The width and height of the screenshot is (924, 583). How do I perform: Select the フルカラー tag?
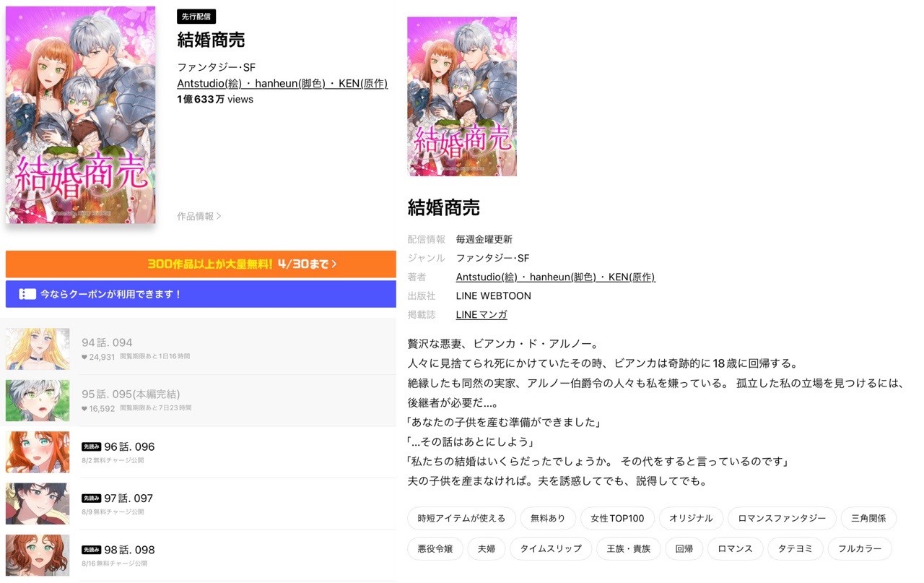(859, 548)
